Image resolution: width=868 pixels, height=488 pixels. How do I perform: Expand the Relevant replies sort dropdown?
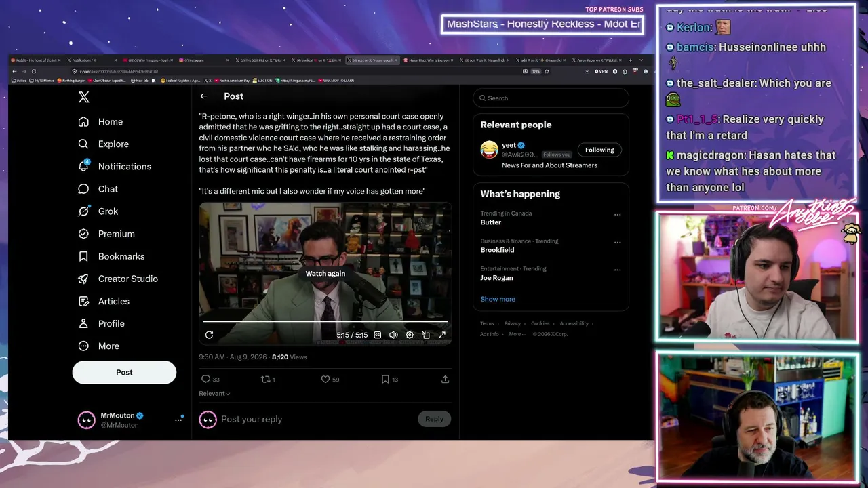(x=214, y=394)
